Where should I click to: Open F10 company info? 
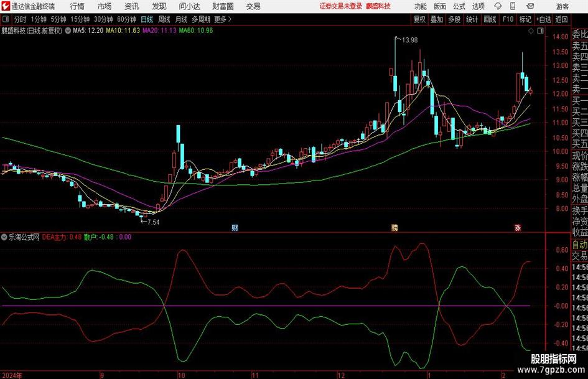pos(508,19)
